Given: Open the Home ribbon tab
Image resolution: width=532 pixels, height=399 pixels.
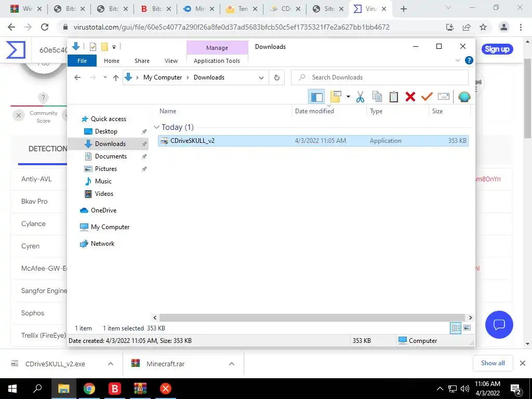Looking at the screenshot, I should [x=112, y=61].
